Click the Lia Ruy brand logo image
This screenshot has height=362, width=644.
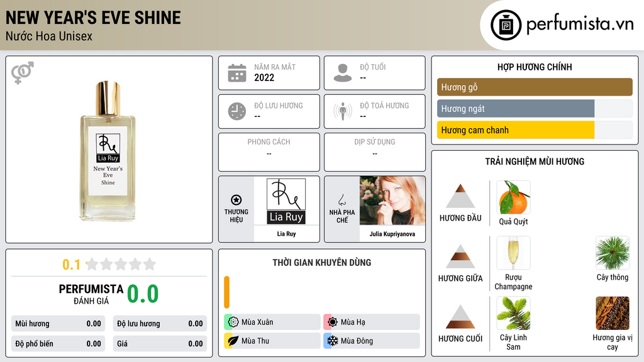coord(286,200)
